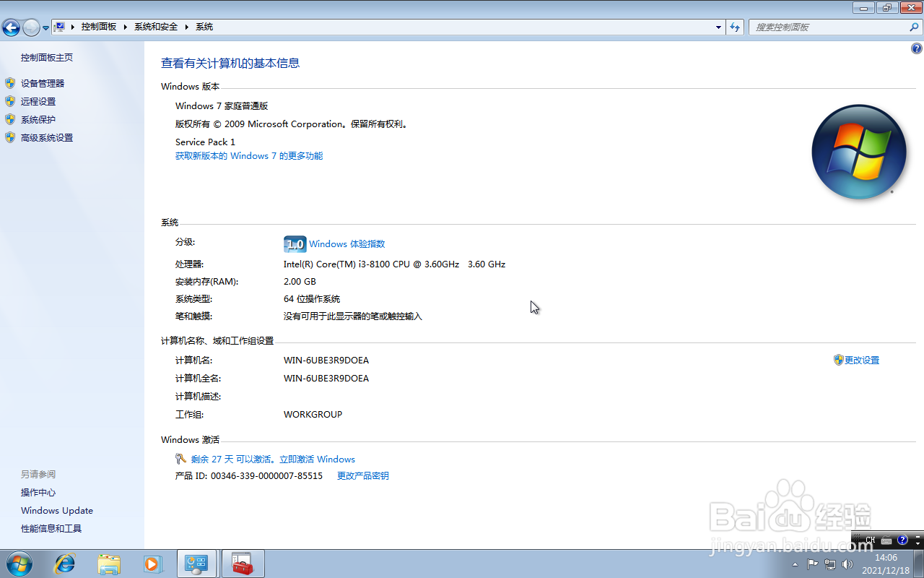The image size is (924, 578).
Task: Click the Windows logo image
Action: [x=859, y=152]
